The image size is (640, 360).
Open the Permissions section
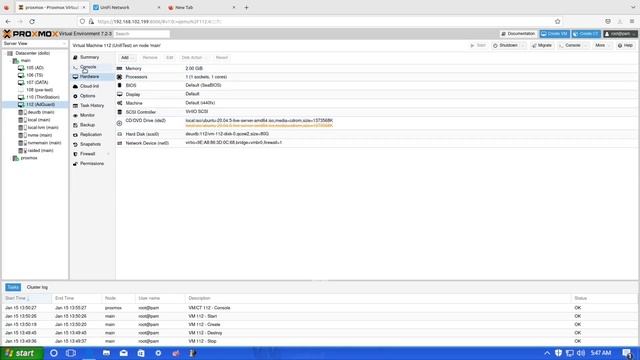coord(92,164)
